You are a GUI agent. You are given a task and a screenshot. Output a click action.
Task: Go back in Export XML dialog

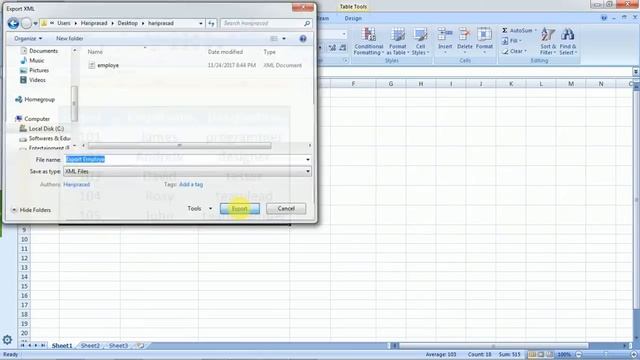tap(13, 23)
